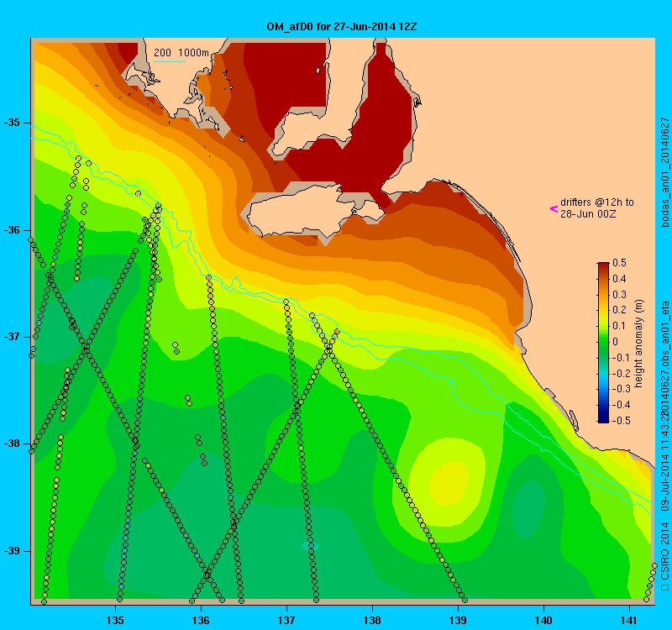Click the '0.2' color bar tick label
672x630 pixels.
pyautogui.click(x=619, y=310)
